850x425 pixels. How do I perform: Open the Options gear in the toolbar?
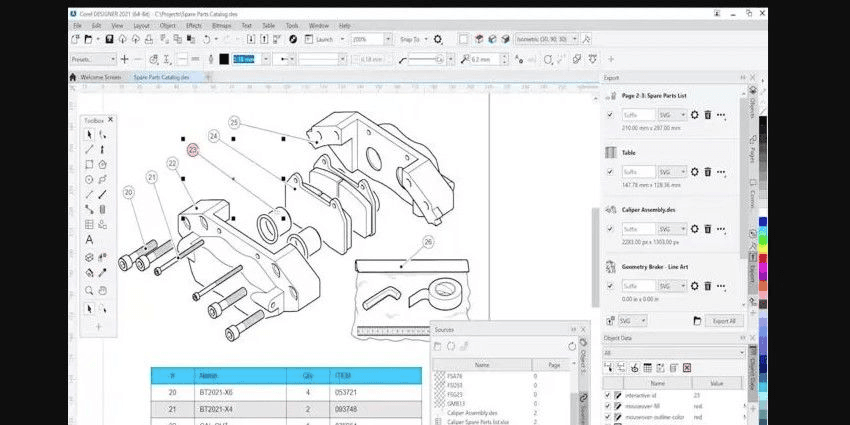438,40
